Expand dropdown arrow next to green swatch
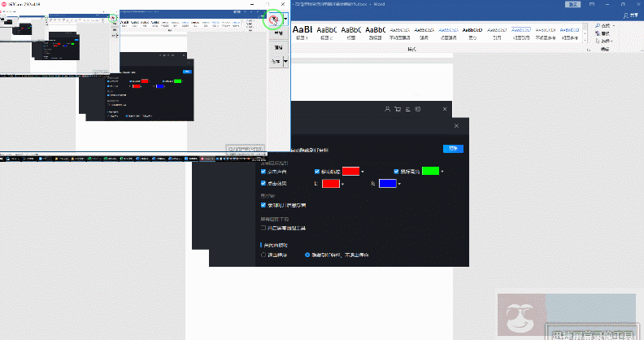 pyautogui.click(x=442, y=172)
